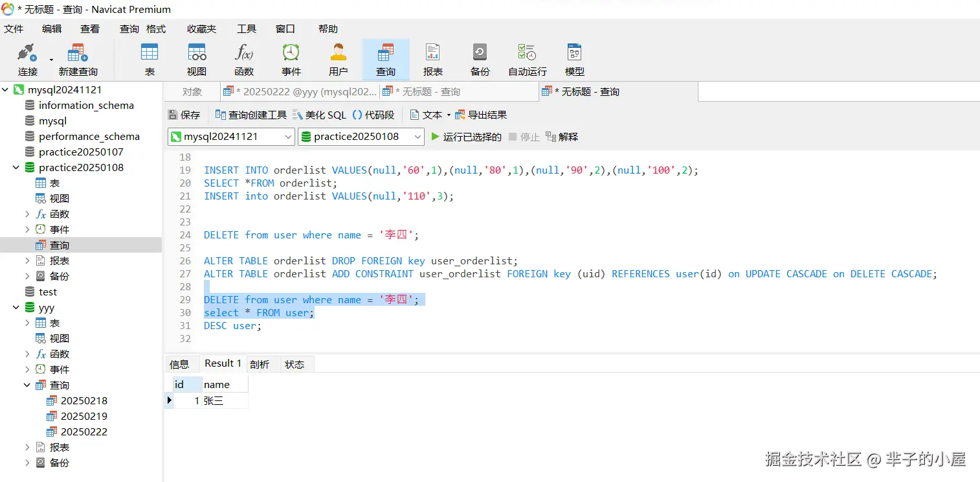Screen dimensions: 980x482
Task: Select performance_schema database in tree
Action: pyautogui.click(x=89, y=137)
